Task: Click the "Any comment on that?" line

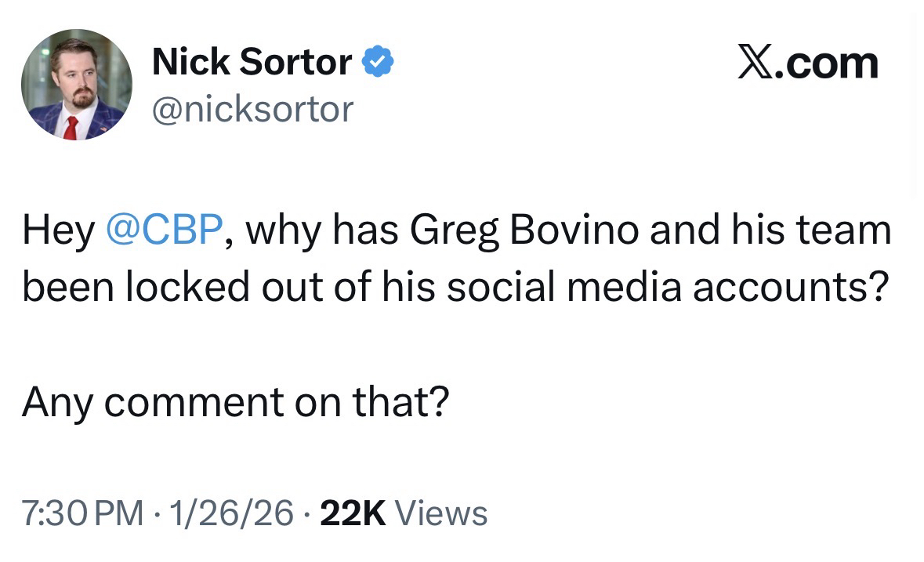Action: (235, 402)
